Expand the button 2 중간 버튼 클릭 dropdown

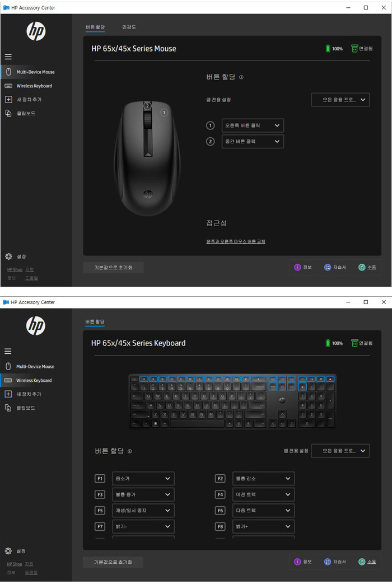click(253, 142)
